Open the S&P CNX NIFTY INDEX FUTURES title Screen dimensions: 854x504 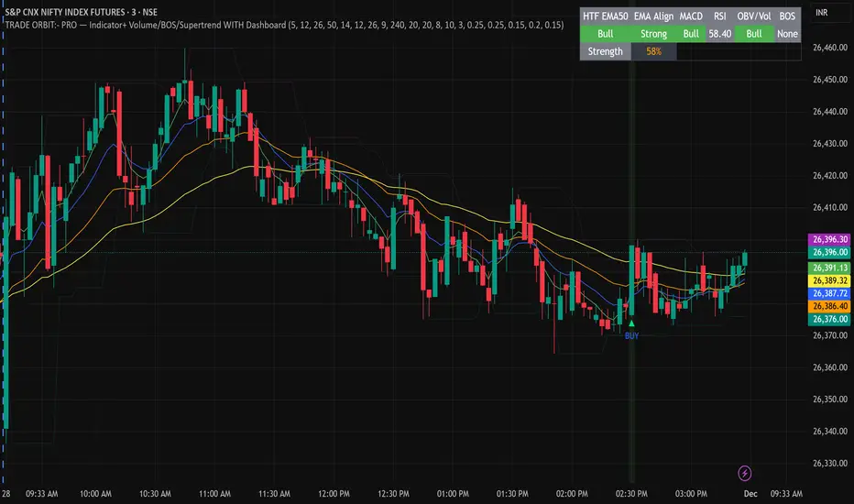pos(82,12)
